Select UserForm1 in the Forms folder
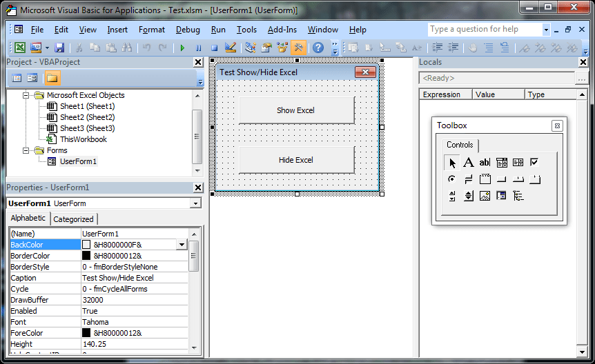 click(78, 161)
